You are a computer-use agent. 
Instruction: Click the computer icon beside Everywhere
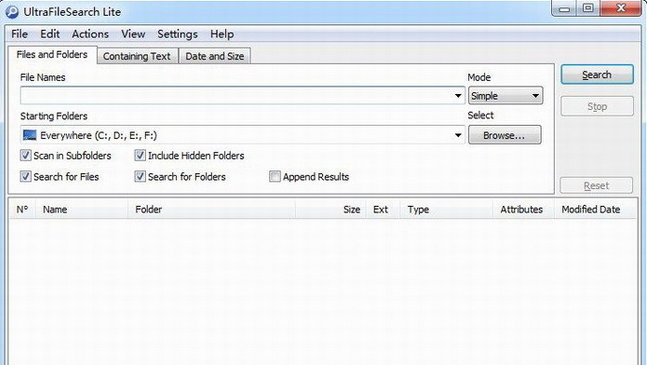point(30,135)
